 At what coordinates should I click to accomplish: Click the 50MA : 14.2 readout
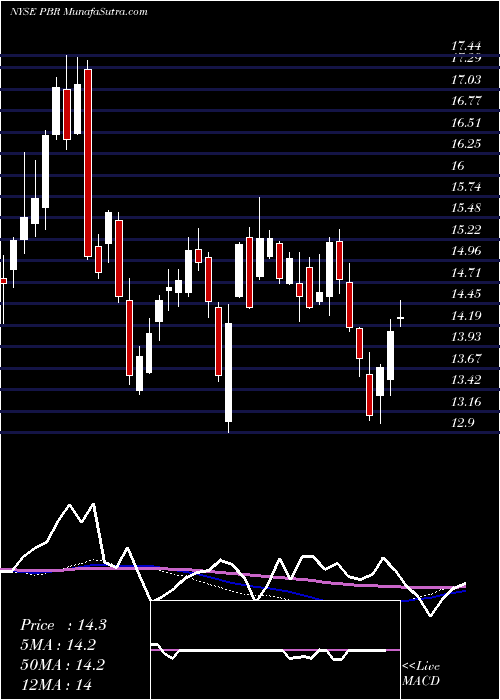(x=62, y=665)
